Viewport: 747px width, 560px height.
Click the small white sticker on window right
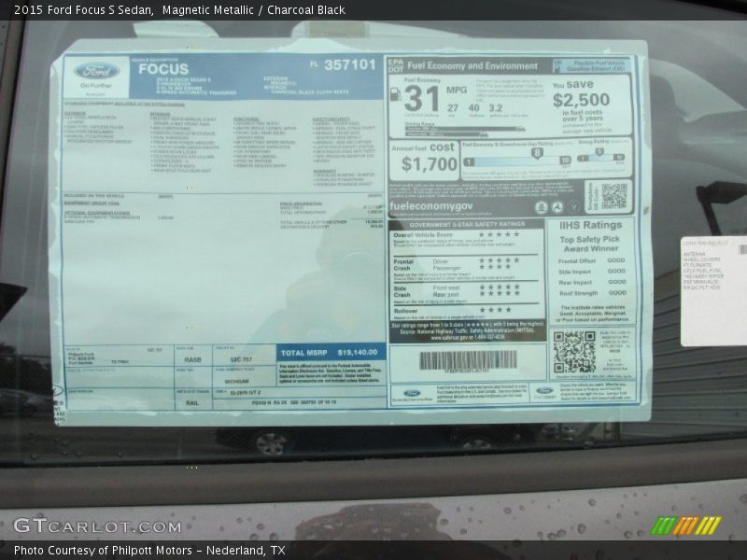(713, 291)
